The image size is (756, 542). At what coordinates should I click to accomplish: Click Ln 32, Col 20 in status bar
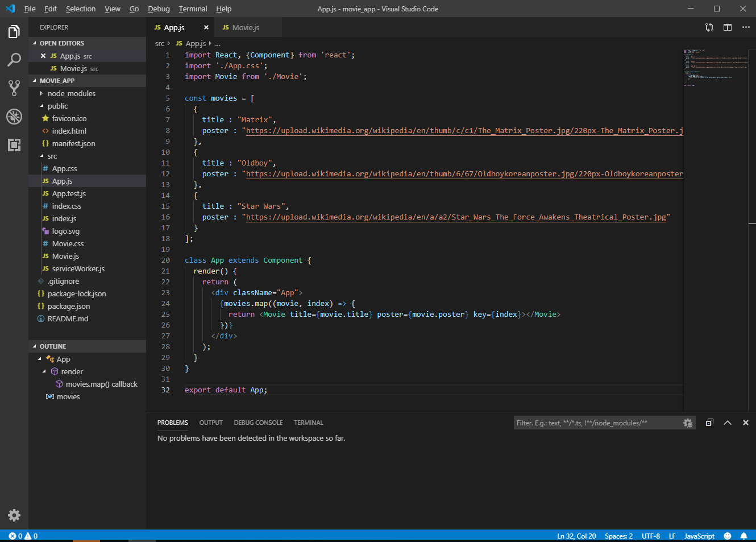point(576,536)
